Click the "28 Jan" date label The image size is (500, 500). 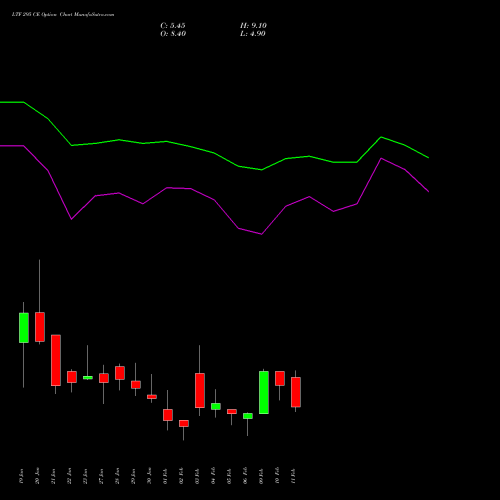(117, 476)
